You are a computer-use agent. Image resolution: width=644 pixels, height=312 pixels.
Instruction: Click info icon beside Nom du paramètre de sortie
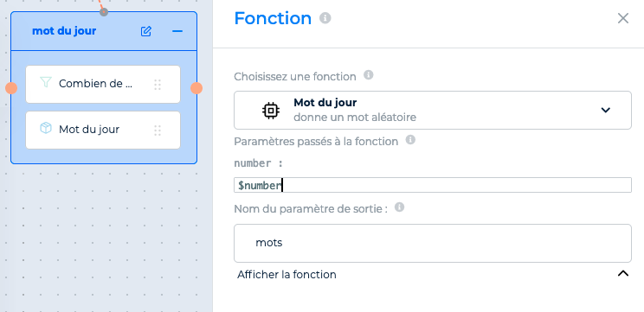tap(399, 207)
